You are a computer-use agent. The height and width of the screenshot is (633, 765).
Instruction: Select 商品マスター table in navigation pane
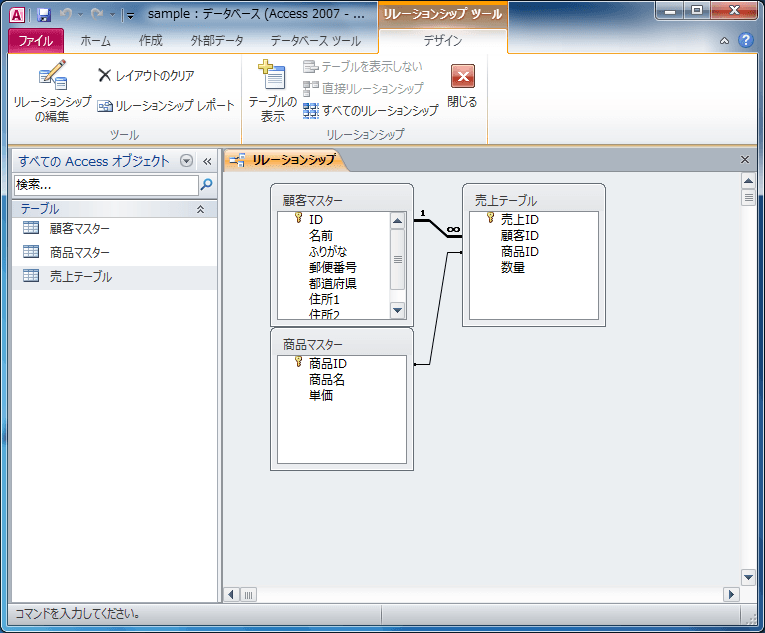pos(114,253)
